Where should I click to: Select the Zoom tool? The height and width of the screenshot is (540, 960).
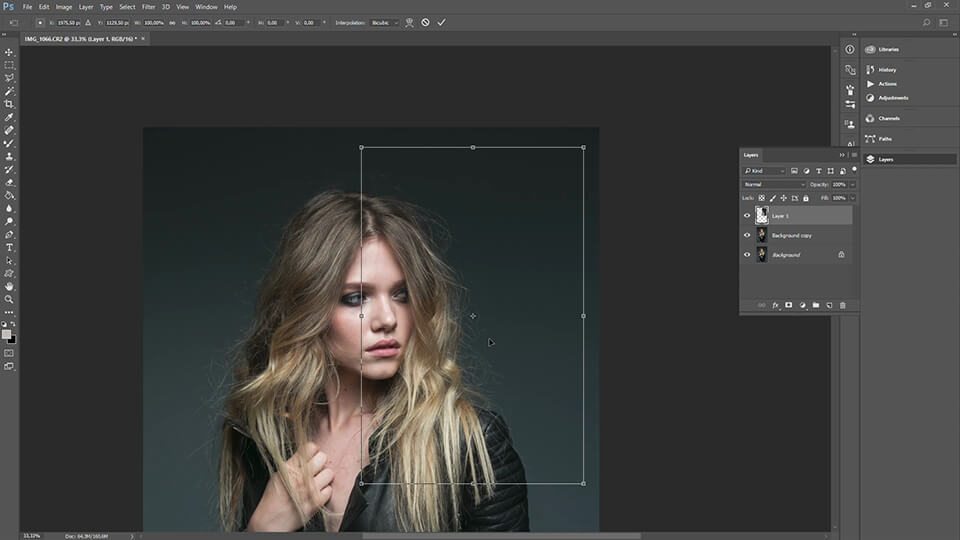pos(9,299)
